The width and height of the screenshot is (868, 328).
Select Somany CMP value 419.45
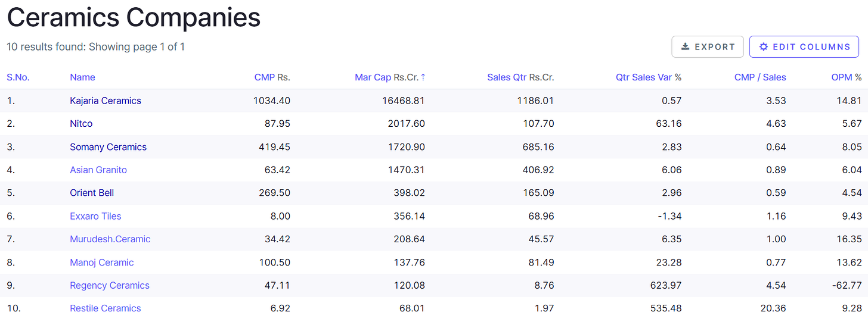275,147
